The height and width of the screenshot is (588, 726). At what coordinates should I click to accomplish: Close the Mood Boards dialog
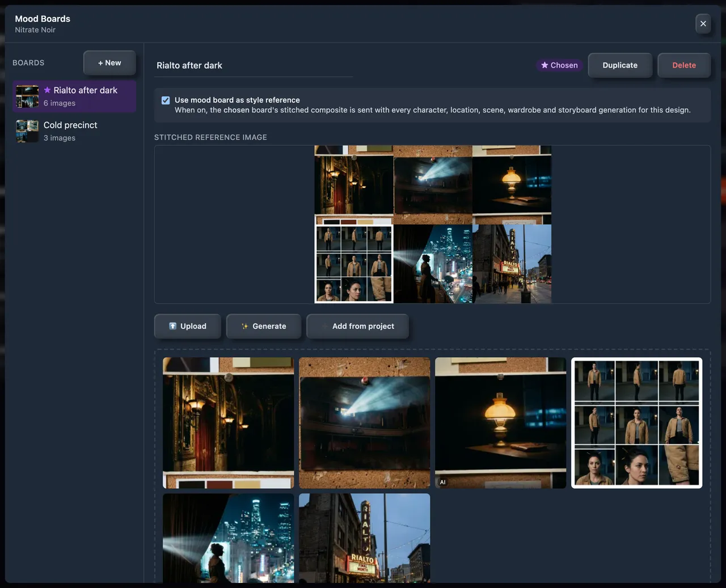click(x=703, y=23)
